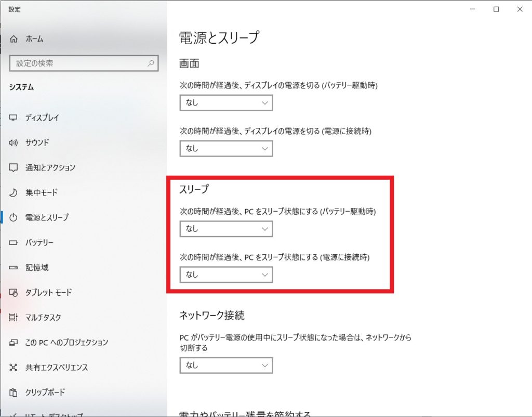The image size is (532, 417).
Task: Go to 共有エクスペリエンス settings
Action: coord(57,368)
